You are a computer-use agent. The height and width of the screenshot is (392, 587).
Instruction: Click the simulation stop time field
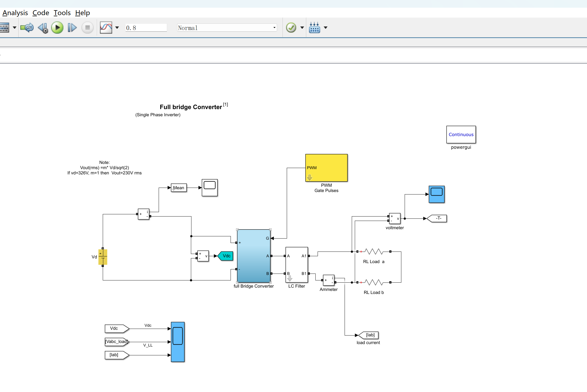146,28
